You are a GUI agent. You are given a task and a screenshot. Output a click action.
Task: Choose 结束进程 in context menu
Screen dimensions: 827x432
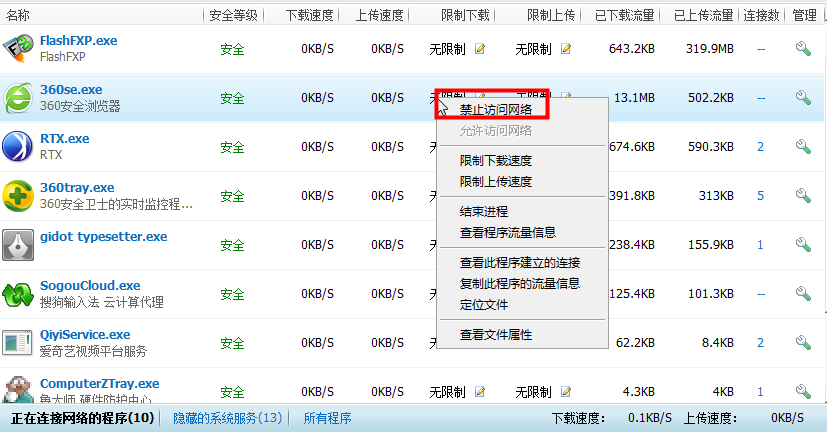pos(484,212)
